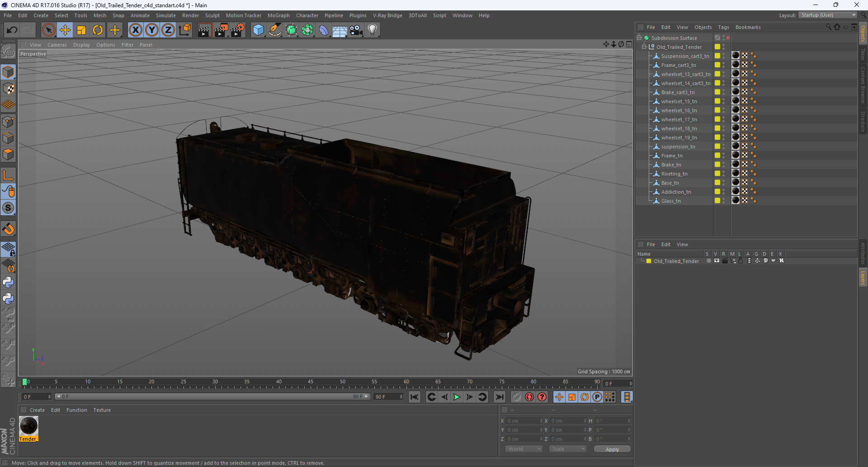Add a camera object
Viewport: 868px width, 467px height.
pyautogui.click(x=356, y=30)
